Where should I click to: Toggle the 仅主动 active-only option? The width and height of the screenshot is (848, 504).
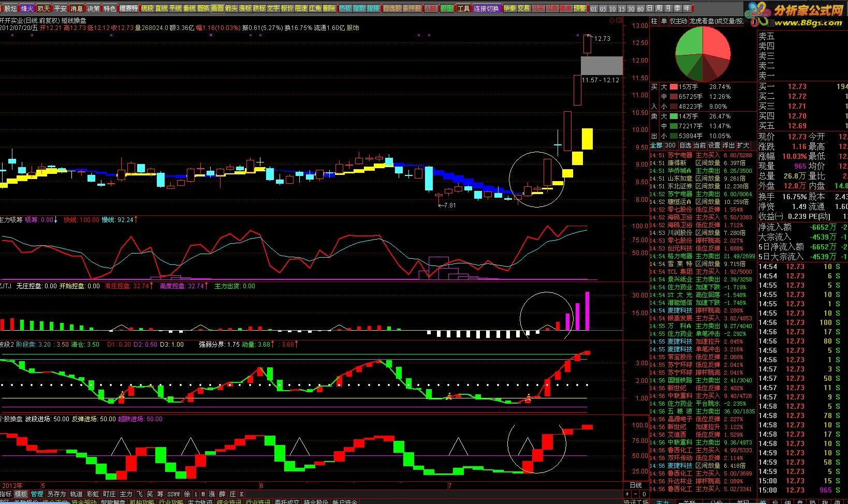tap(679, 21)
